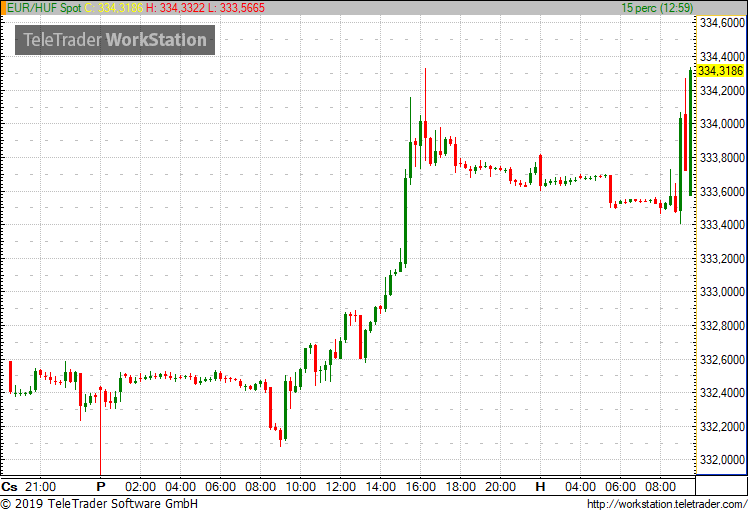748x513 pixels.
Task: Click the 20:00 time axis label
Action: click(500, 487)
